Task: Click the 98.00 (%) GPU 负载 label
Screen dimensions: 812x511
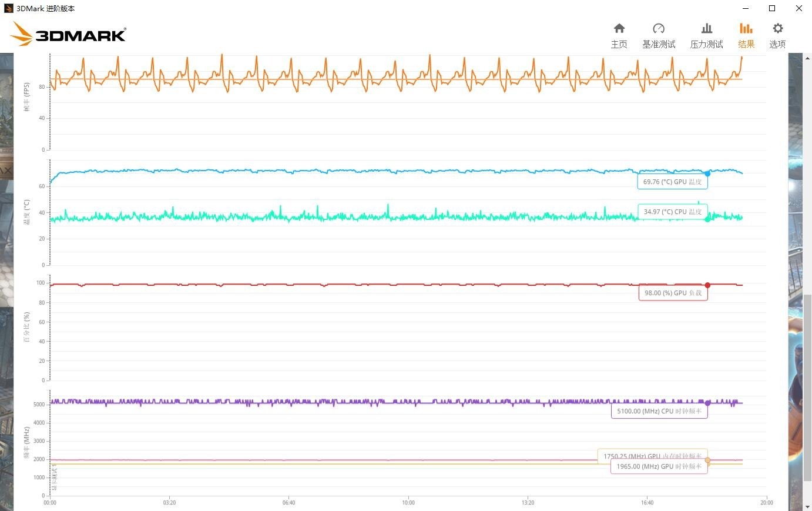Action: (x=673, y=292)
